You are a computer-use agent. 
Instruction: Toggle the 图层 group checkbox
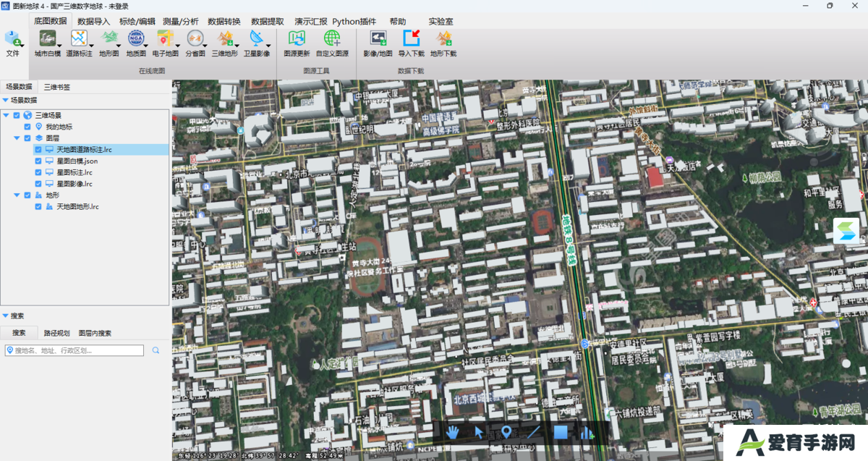tap(27, 138)
